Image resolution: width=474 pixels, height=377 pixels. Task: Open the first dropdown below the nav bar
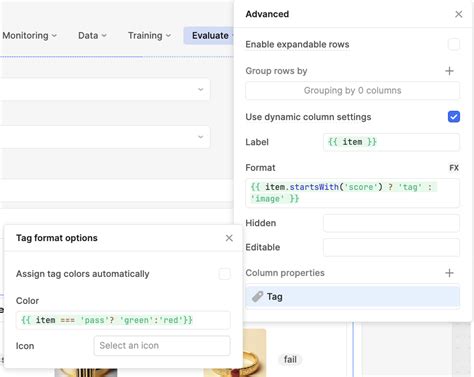105,89
